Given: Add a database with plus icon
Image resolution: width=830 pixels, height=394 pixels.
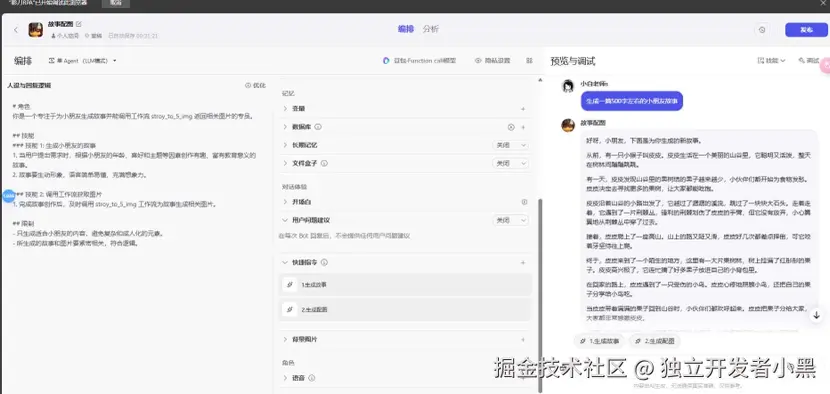Looking at the screenshot, I should pyautogui.click(x=523, y=127).
